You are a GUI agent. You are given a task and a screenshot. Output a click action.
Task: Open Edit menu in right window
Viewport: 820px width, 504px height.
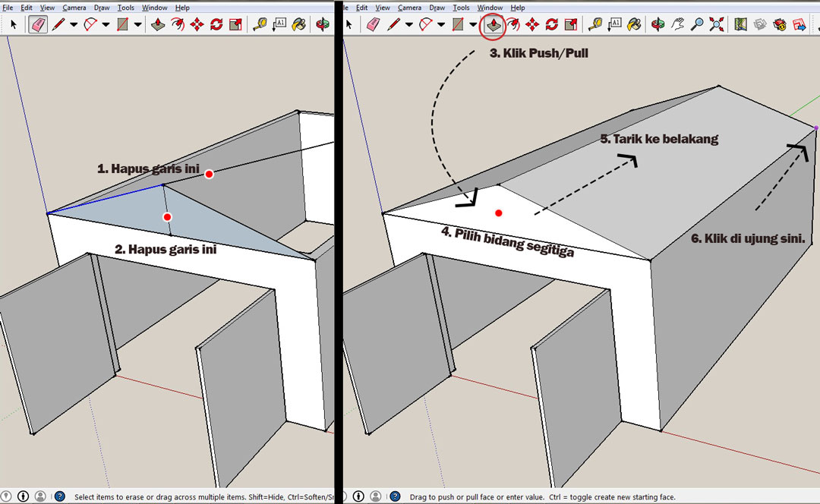(x=362, y=8)
